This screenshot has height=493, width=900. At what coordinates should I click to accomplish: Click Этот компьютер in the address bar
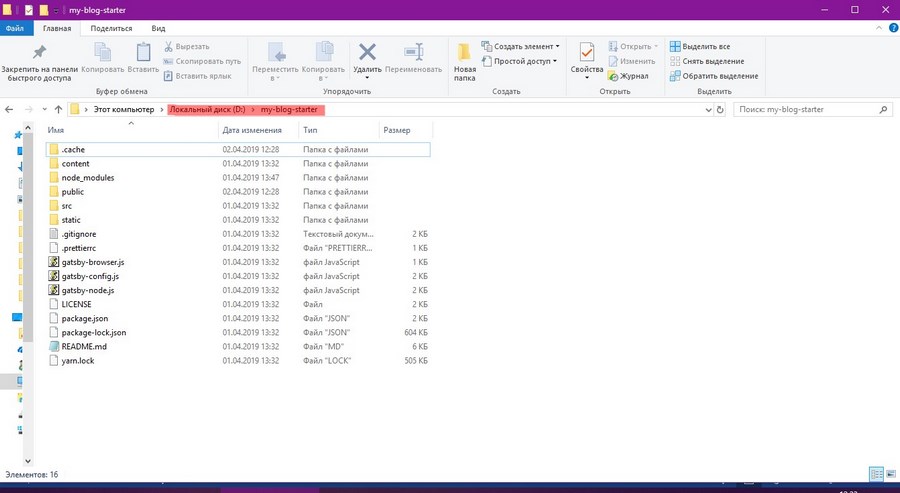click(124, 109)
